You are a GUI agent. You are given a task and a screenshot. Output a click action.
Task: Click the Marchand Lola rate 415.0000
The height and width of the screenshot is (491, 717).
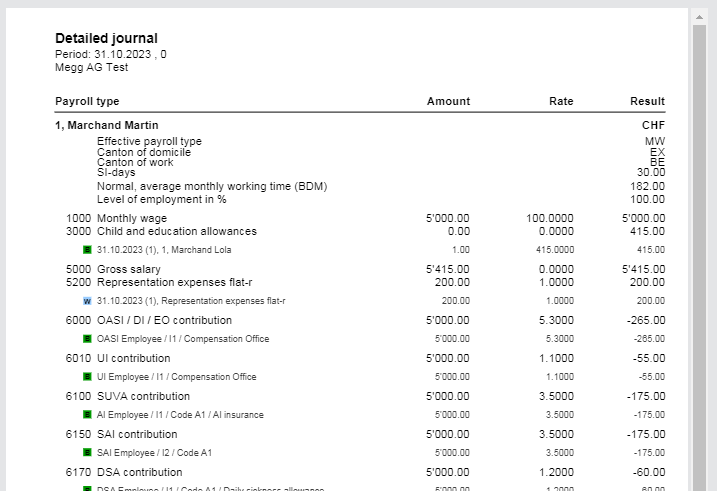[555, 250]
